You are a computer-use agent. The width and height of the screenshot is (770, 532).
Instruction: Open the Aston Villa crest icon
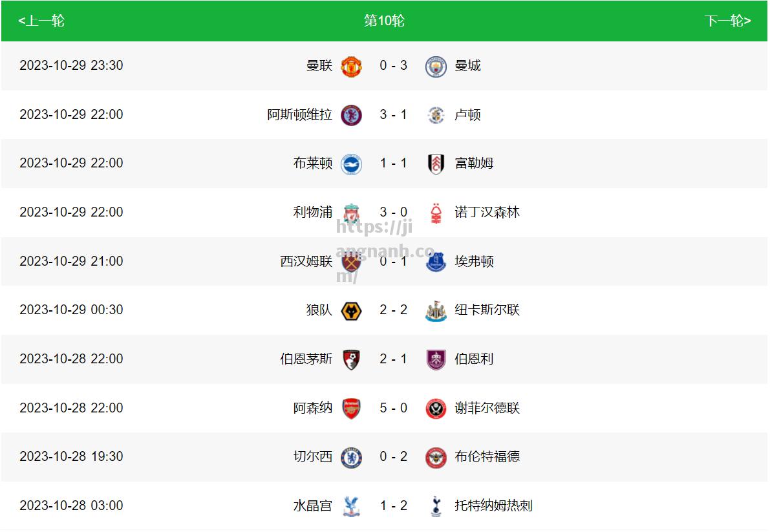(x=351, y=115)
